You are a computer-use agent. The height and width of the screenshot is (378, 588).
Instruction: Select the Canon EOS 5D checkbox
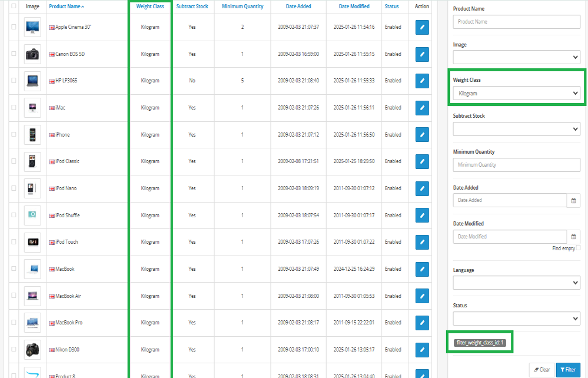pos(14,54)
